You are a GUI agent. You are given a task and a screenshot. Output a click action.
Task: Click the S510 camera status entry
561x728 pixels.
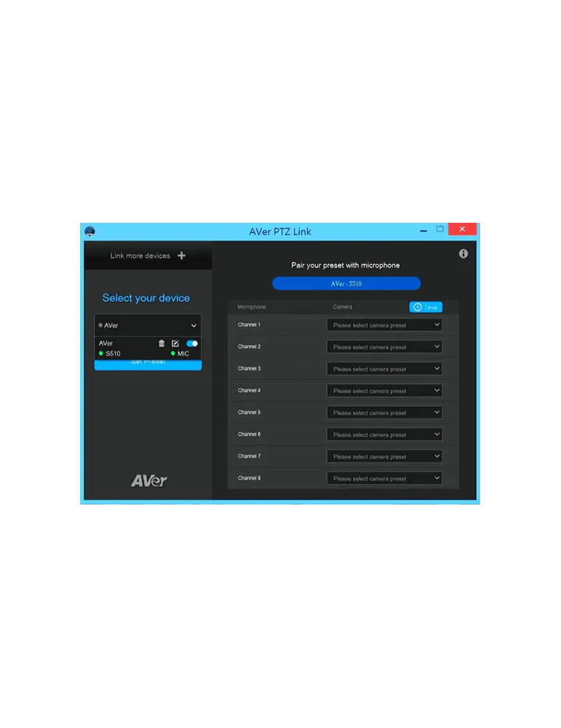[x=110, y=353]
